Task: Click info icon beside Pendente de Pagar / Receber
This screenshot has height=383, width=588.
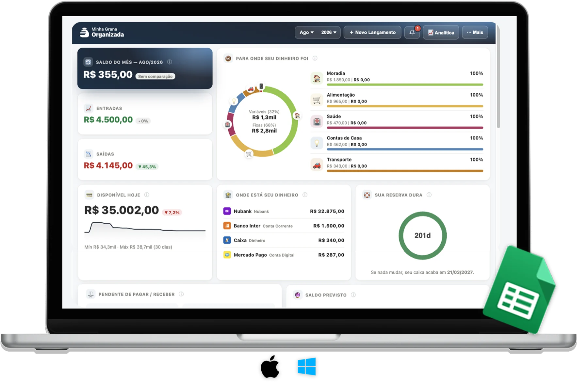Action: tap(181, 294)
